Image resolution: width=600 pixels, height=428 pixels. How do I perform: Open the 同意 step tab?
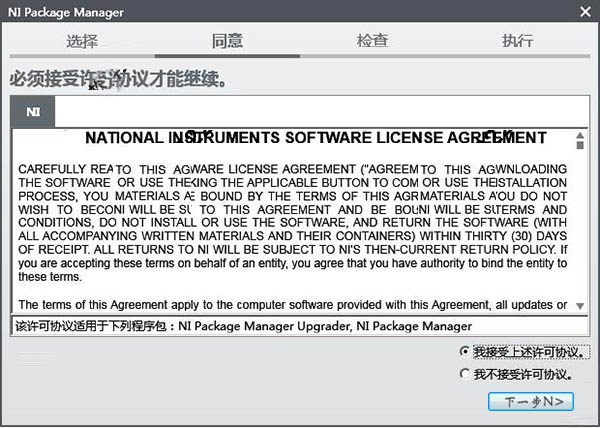pos(227,41)
